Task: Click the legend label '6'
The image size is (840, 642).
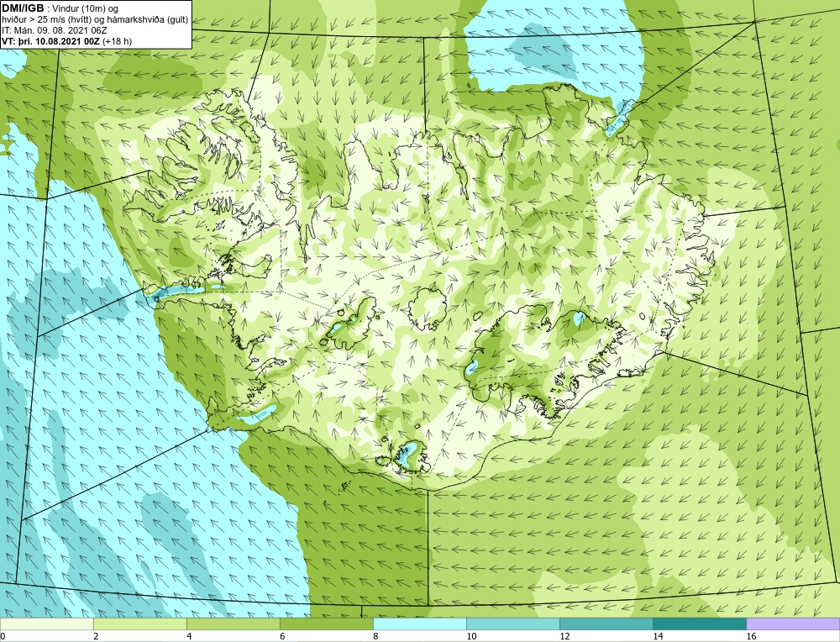Action: [281, 636]
